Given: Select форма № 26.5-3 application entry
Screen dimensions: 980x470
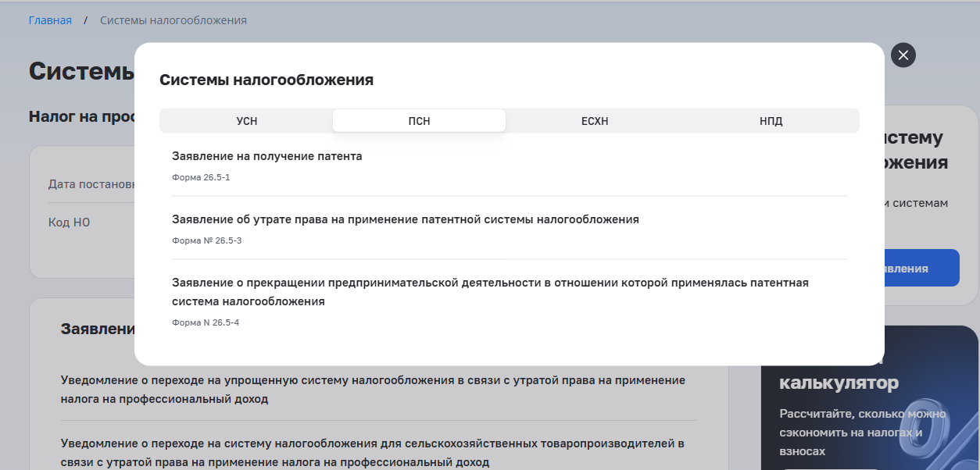Looking at the screenshot, I should (x=207, y=240).
